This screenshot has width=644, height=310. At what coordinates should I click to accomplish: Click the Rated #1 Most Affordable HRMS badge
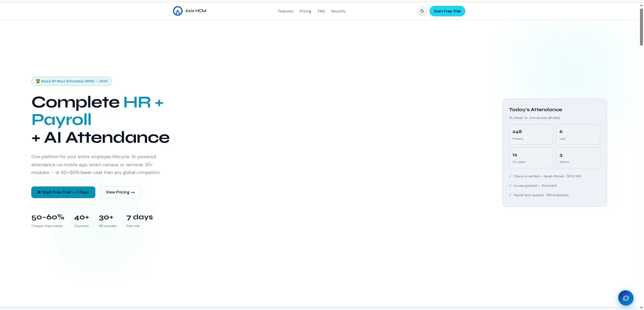pos(72,81)
